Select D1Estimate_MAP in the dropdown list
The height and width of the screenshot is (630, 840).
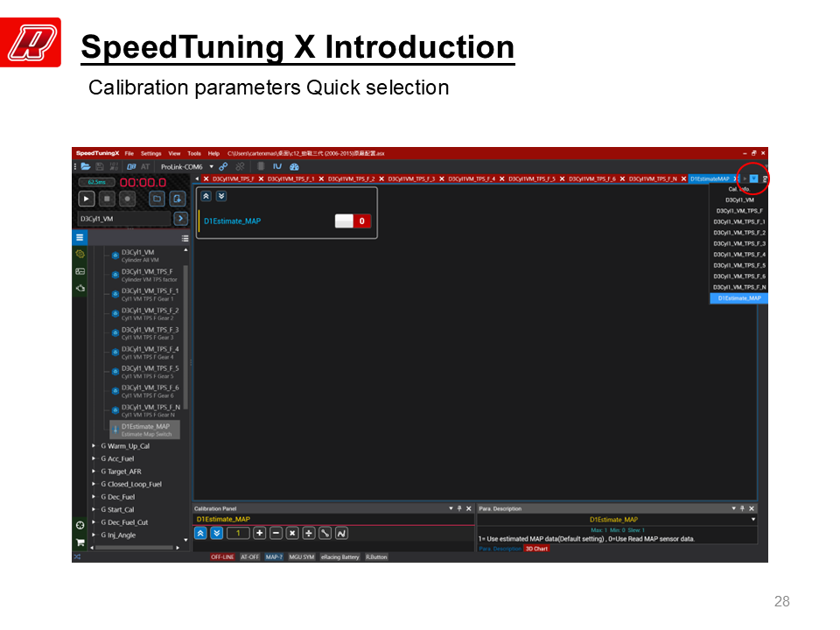tap(738, 298)
